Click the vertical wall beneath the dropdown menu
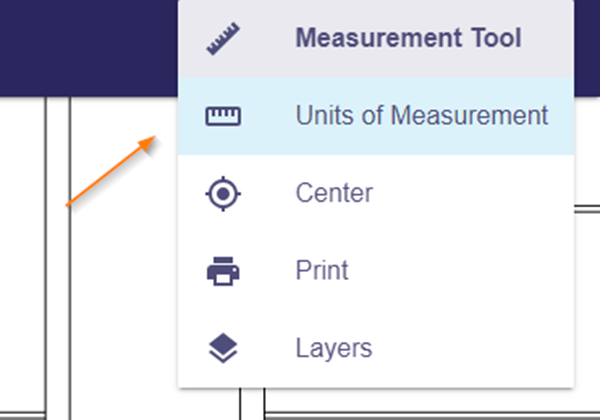 click(252, 404)
